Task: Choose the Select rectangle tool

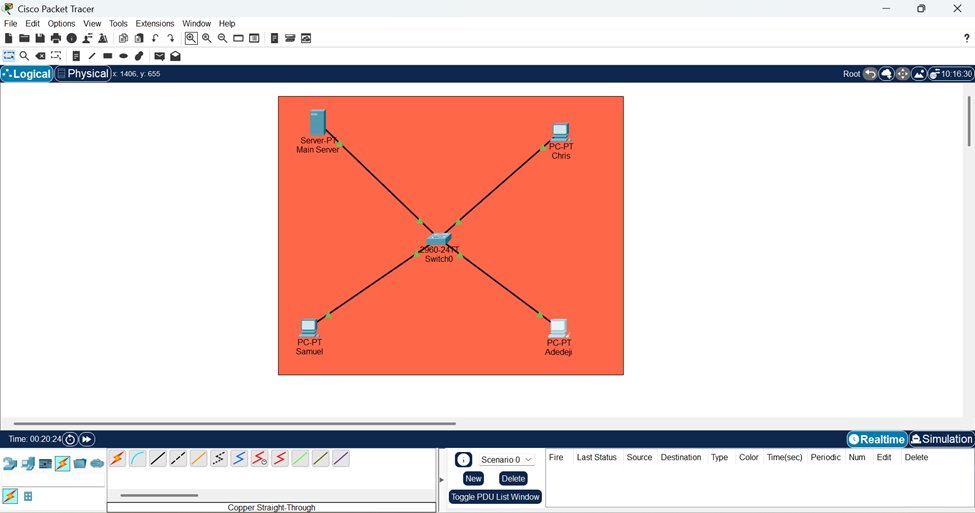Action: (x=9, y=56)
